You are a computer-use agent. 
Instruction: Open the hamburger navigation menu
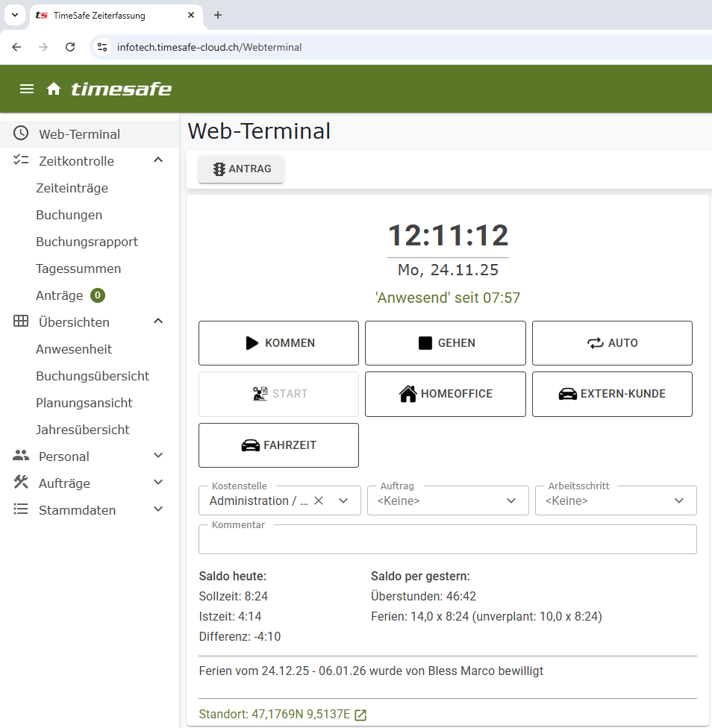pyautogui.click(x=27, y=88)
